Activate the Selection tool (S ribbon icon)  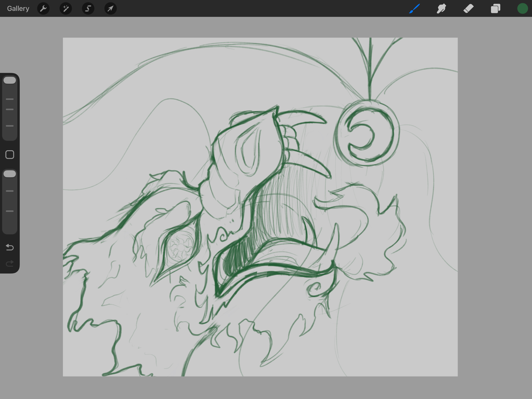[88, 9]
